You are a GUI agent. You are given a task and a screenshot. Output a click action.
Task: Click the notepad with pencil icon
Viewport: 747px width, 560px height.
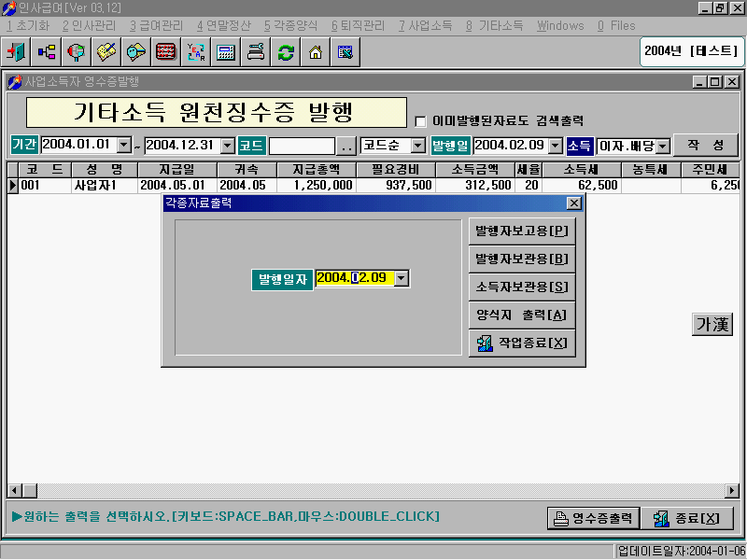click(x=106, y=52)
